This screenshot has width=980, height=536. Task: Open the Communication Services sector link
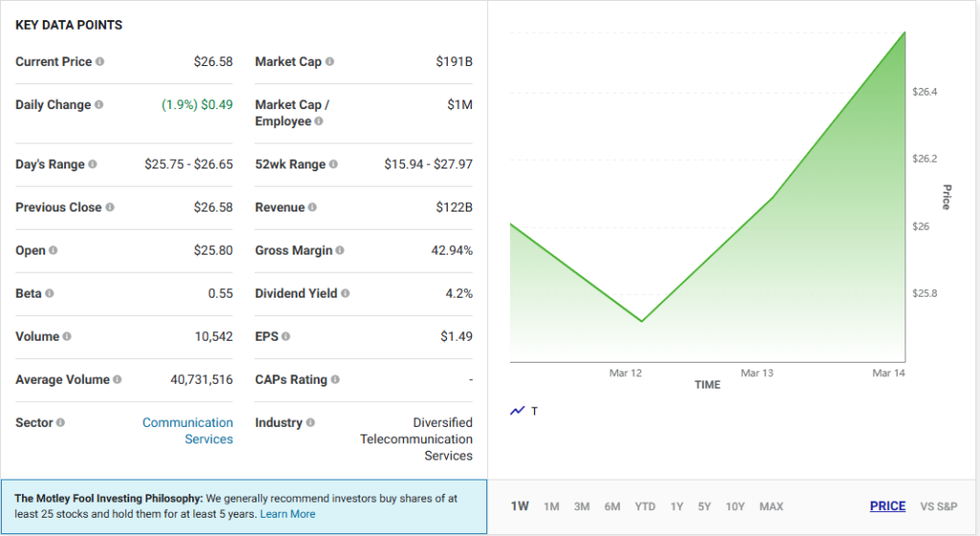point(188,431)
